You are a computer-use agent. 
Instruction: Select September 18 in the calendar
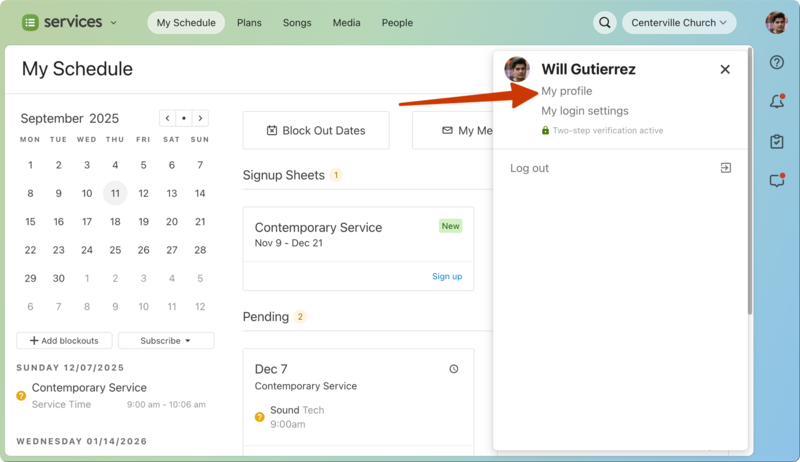click(115, 222)
